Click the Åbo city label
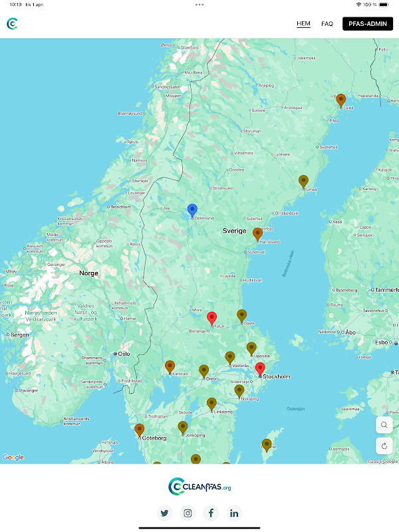 (350, 332)
